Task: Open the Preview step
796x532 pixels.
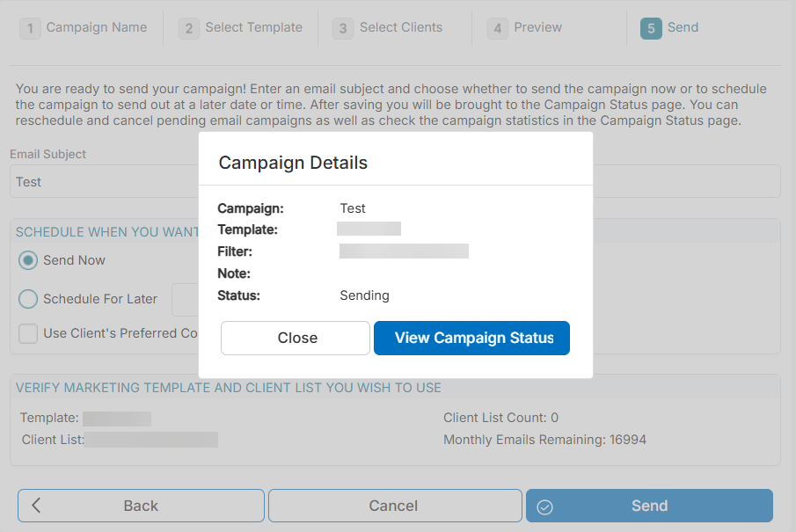Action: [x=537, y=27]
